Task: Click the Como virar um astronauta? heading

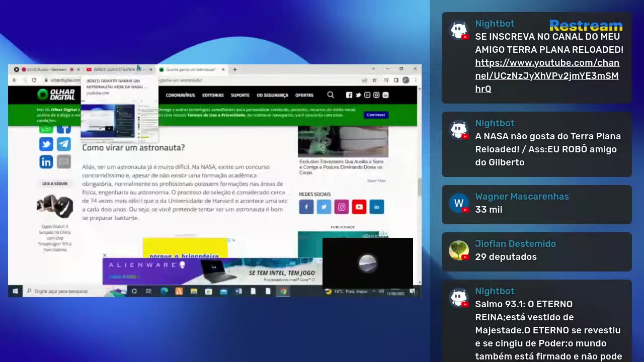Action: [133, 147]
